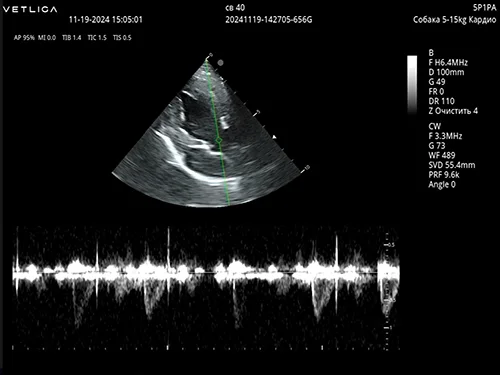Select the B mode label
This screenshot has width=500, height=375.
click(431, 53)
